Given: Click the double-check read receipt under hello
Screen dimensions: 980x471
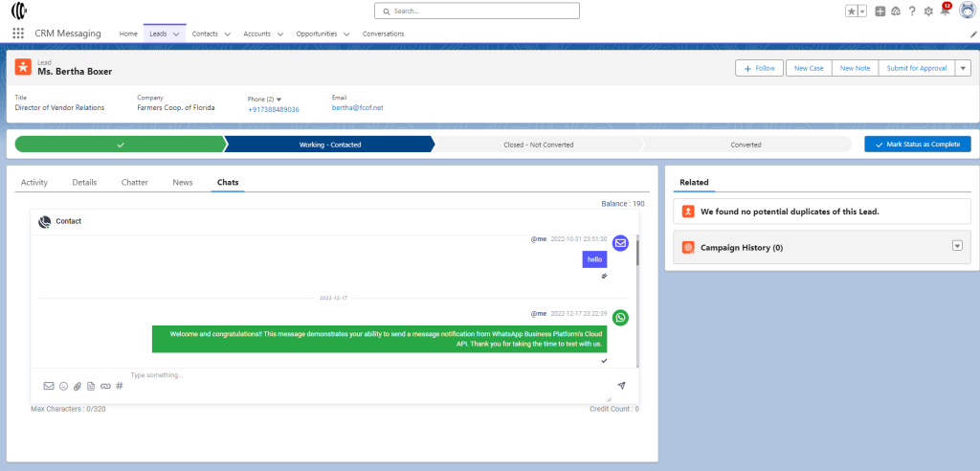Looking at the screenshot, I should (604, 275).
